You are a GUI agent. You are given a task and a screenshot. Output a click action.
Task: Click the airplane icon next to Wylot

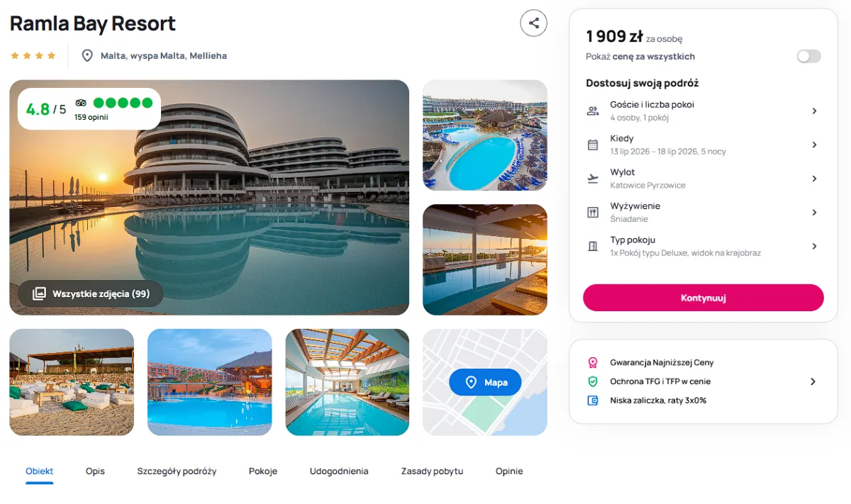point(593,179)
